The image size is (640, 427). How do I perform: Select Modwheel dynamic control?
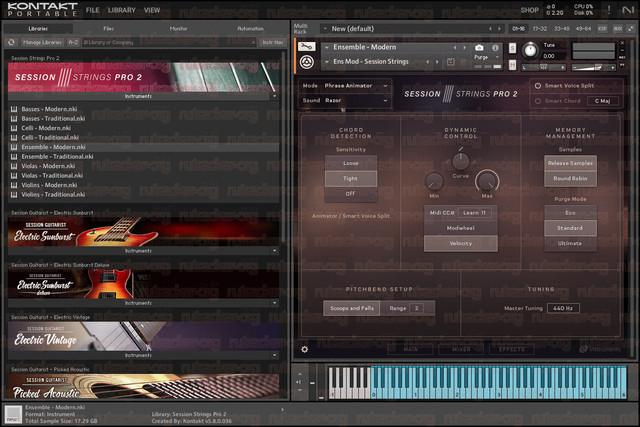(x=460, y=228)
